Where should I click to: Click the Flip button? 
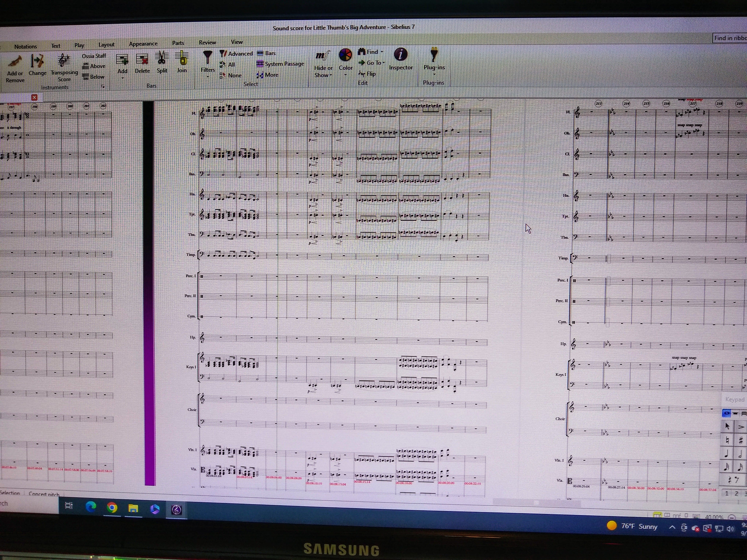[367, 74]
